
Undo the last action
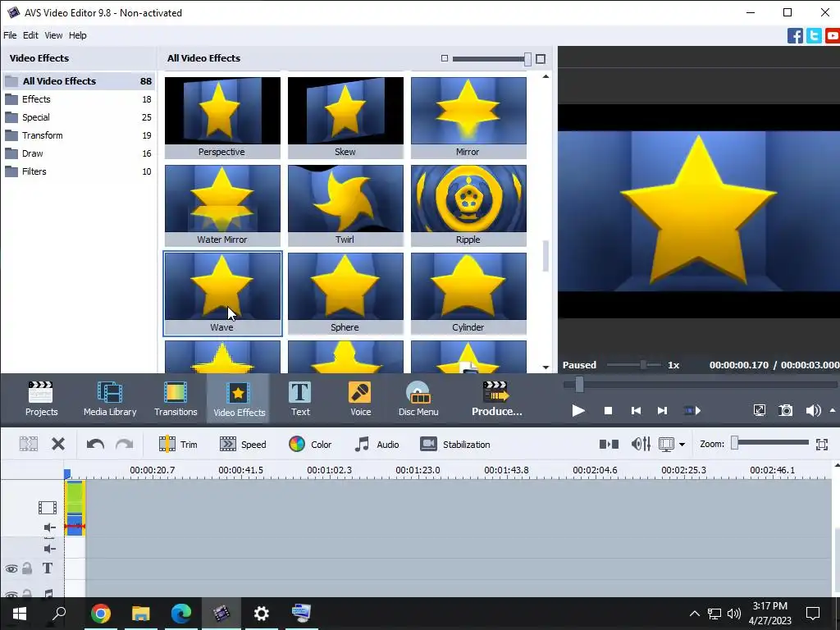pyautogui.click(x=95, y=444)
